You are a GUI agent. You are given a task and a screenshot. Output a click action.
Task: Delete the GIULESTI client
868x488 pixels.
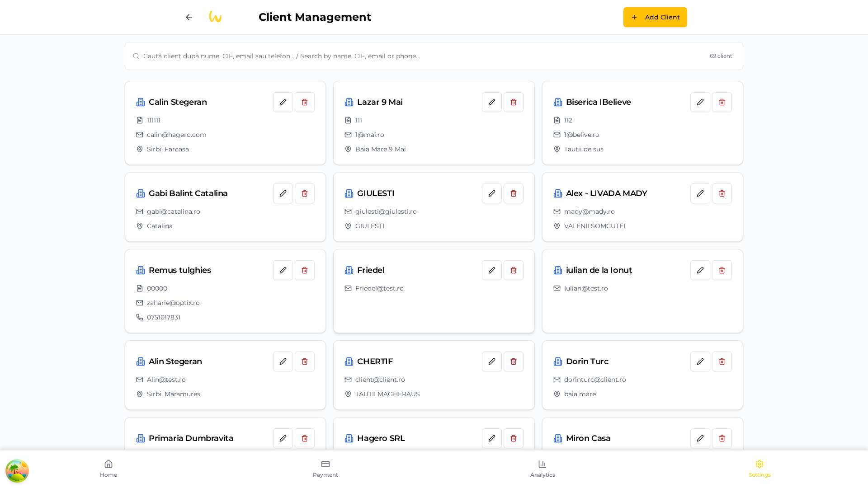click(514, 193)
